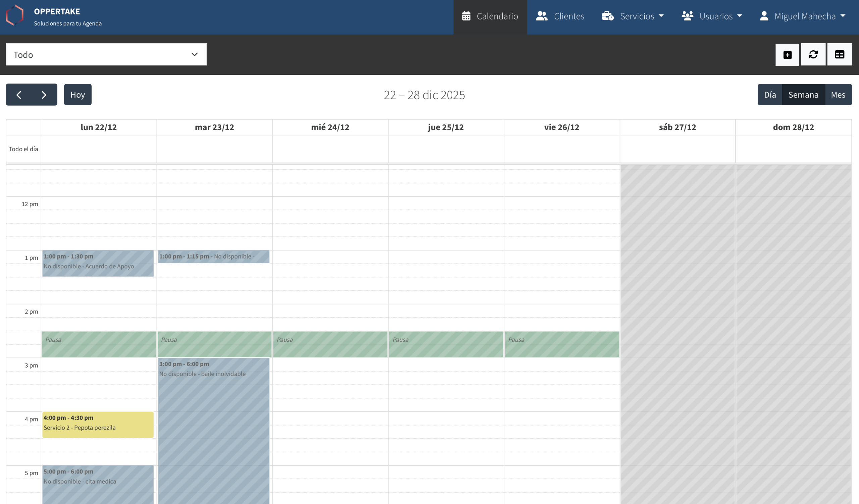Image resolution: width=859 pixels, height=504 pixels.
Task: Click the Hoy button
Action: coord(78,95)
